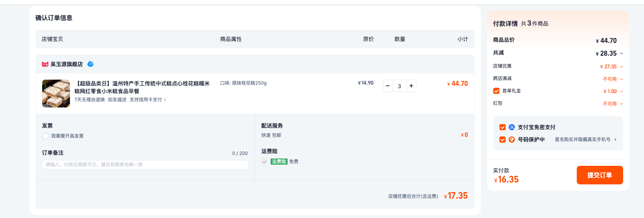This screenshot has width=644, height=218.
Task: Open service details arrow after 支持信用卡支付
Action: click(165, 100)
